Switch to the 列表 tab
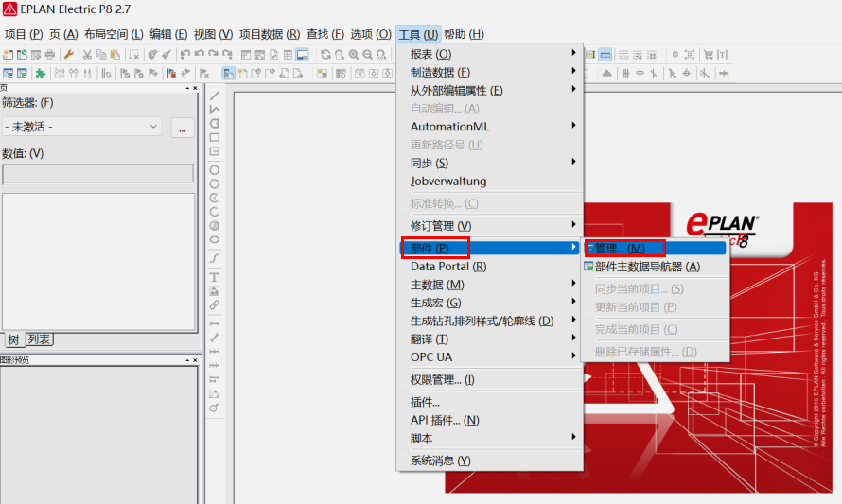Screen dimensions: 842x504 [x=39, y=339]
